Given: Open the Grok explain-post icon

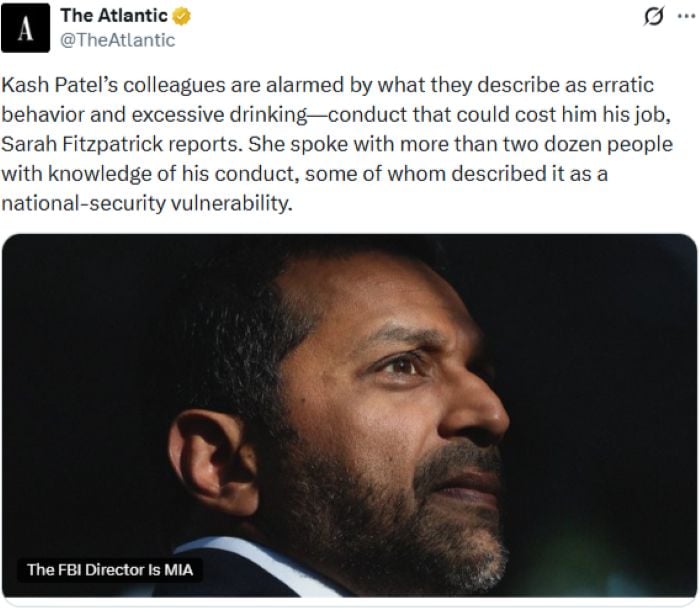Looking at the screenshot, I should (655, 17).
